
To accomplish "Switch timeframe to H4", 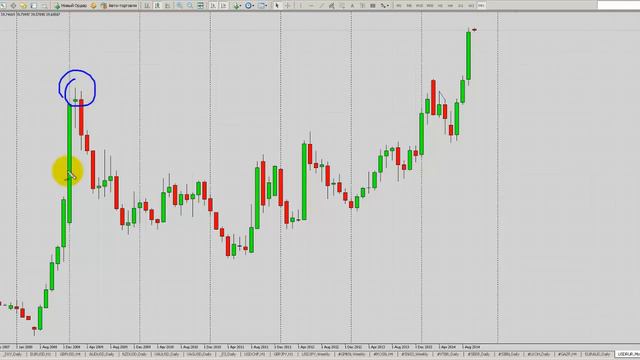I will point(450,6).
